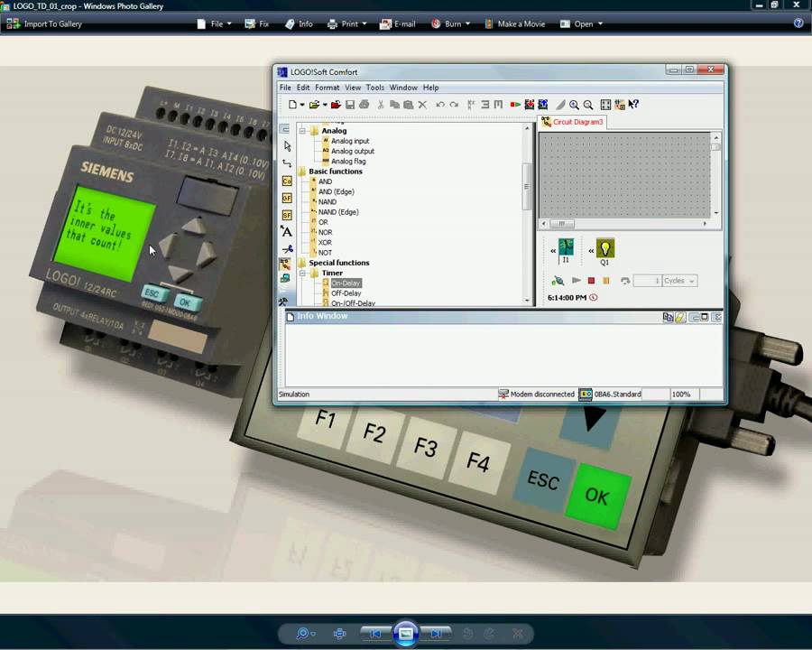Click the red Stop simulation button
The width and height of the screenshot is (812, 650).
tap(591, 281)
